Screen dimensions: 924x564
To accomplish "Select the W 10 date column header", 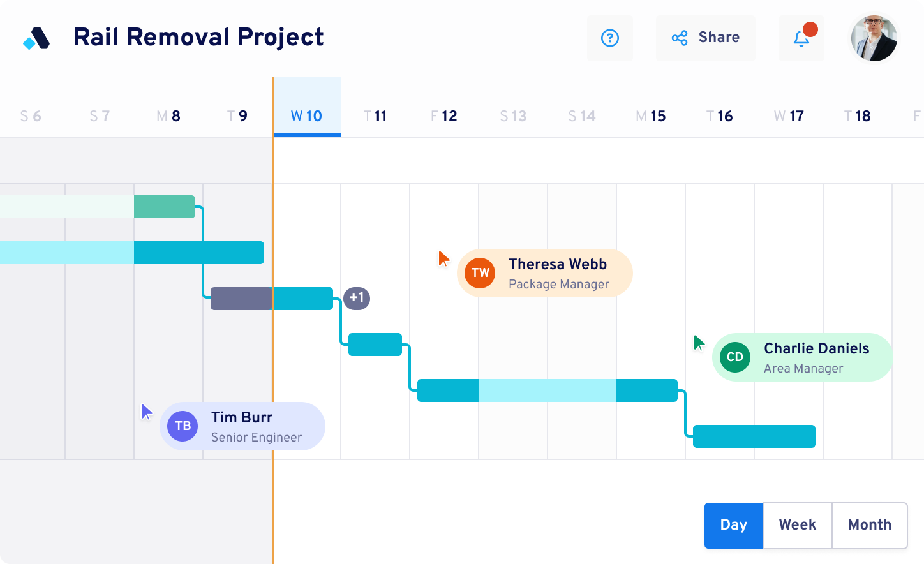I will click(x=307, y=116).
